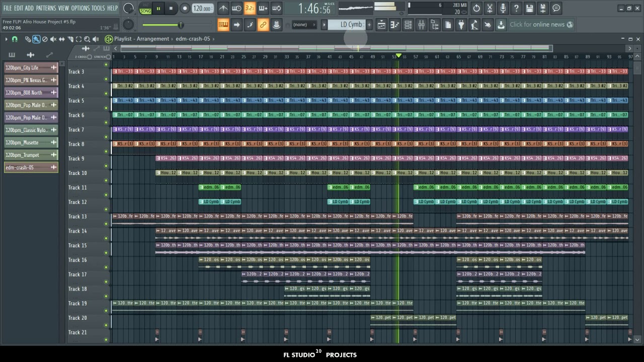Toggle step editing mode button
The width and height of the screenshot is (644, 362).
tap(250, 25)
